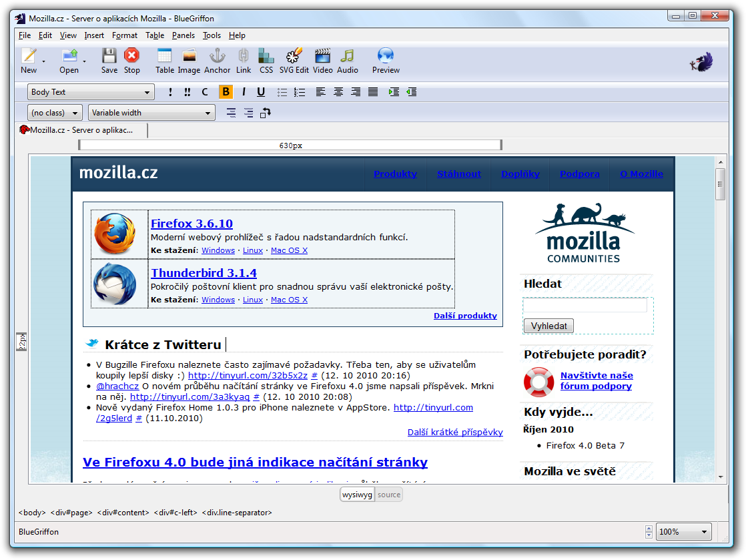The height and width of the screenshot is (560, 746).
Task: Click the Hledat search input field
Action: [x=585, y=305]
